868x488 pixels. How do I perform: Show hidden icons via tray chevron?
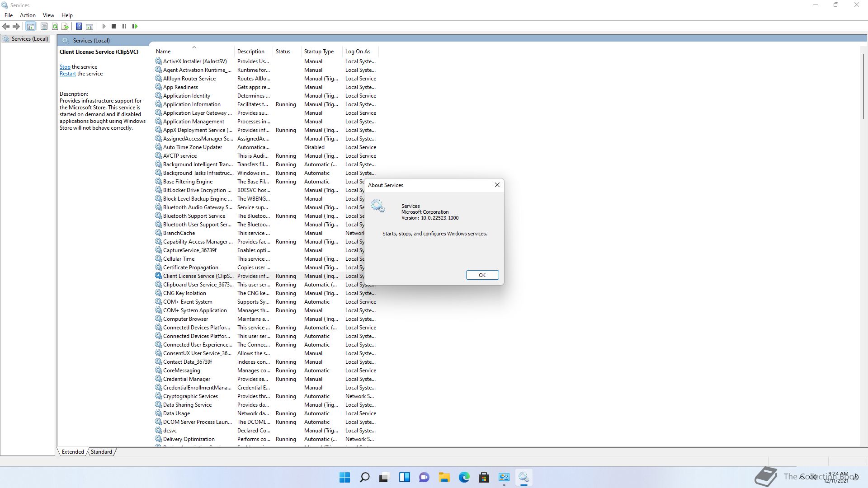802,477
